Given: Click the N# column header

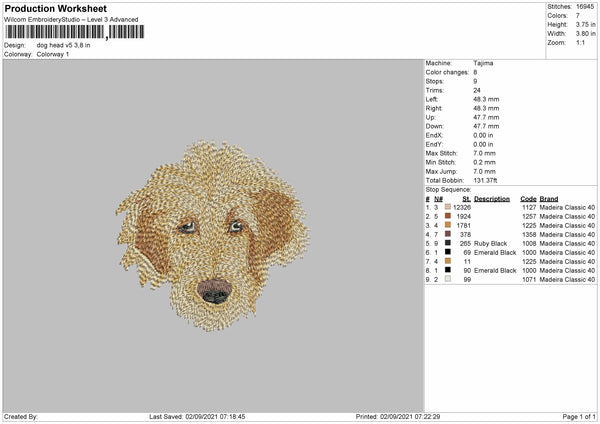Looking at the screenshot, I should click(x=439, y=199).
